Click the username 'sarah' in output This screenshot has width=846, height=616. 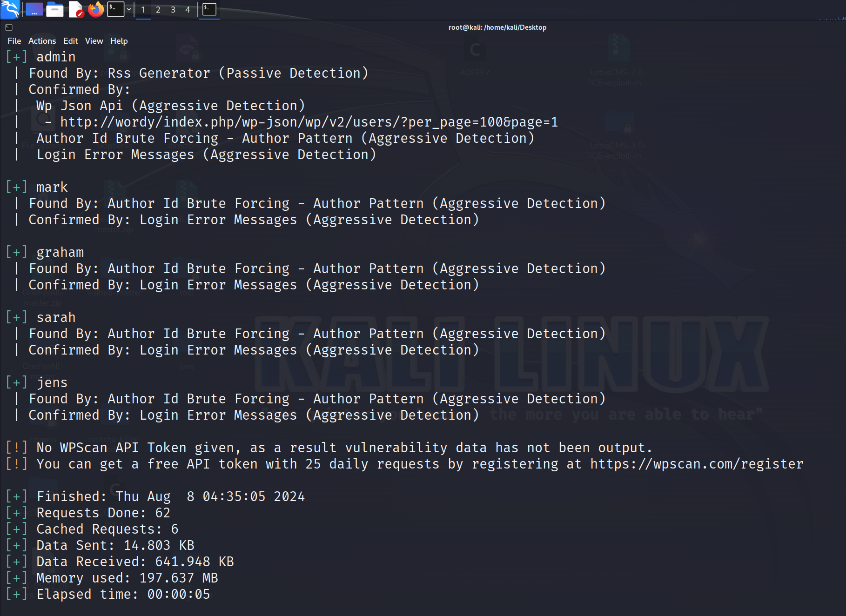(56, 317)
